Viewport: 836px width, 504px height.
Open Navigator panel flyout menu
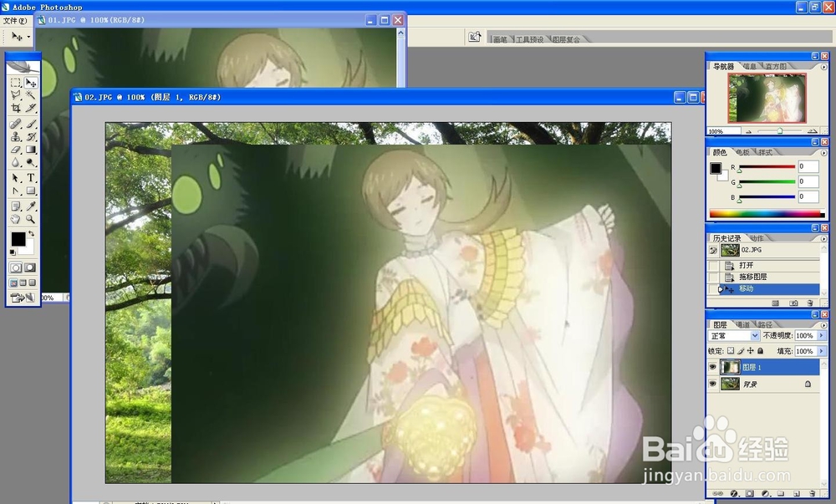click(823, 67)
